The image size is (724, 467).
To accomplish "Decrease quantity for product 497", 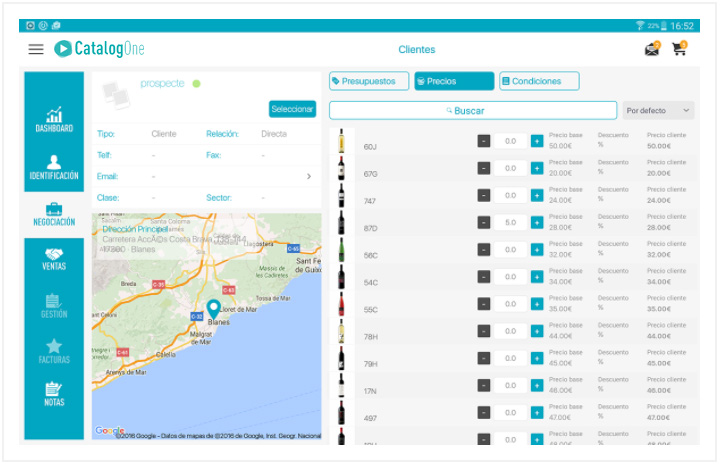I will (x=483, y=412).
